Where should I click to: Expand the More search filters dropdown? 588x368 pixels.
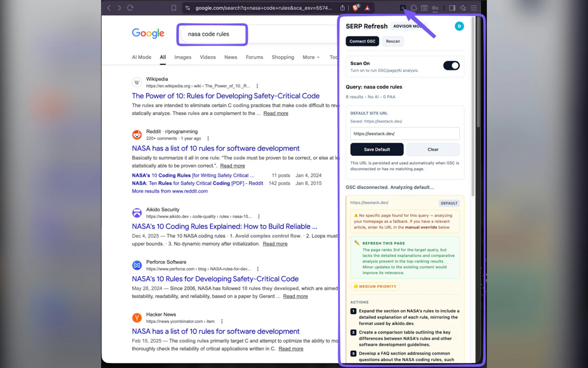click(x=311, y=57)
